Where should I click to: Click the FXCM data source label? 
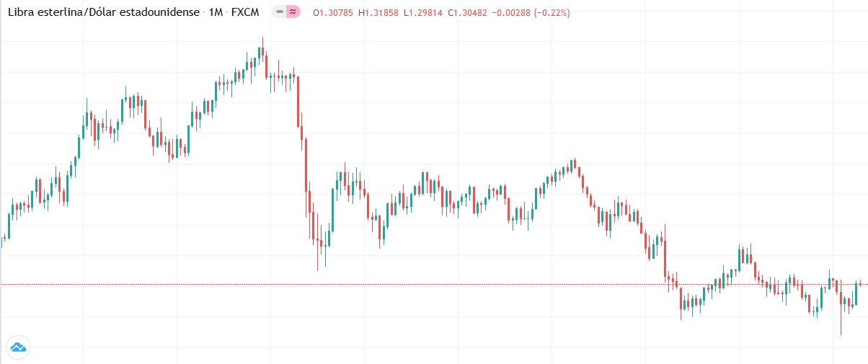pos(244,12)
